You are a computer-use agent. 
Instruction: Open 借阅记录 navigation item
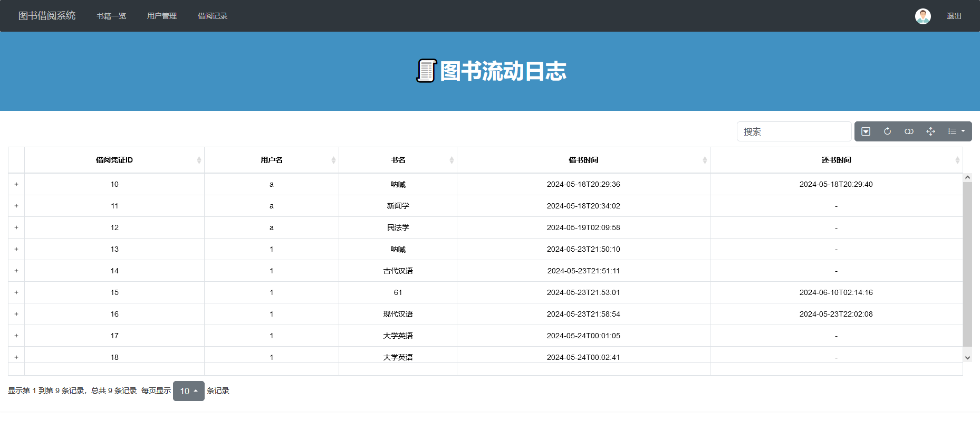213,16
